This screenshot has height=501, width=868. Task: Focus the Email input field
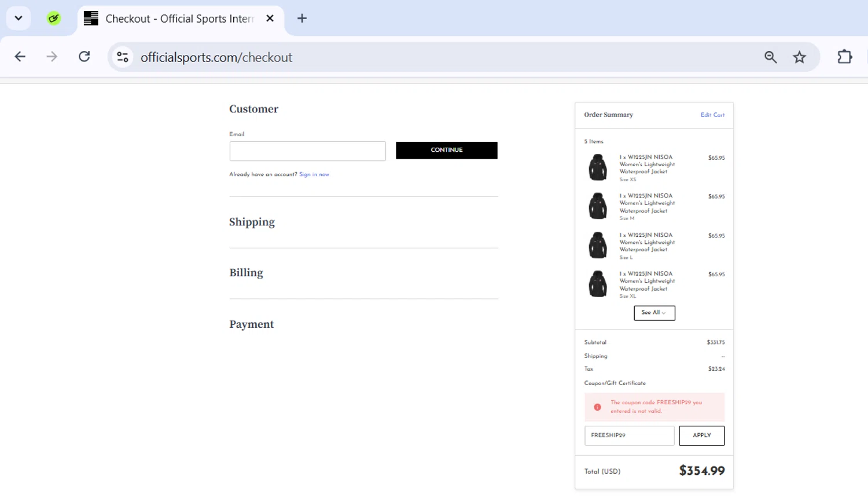[307, 151]
